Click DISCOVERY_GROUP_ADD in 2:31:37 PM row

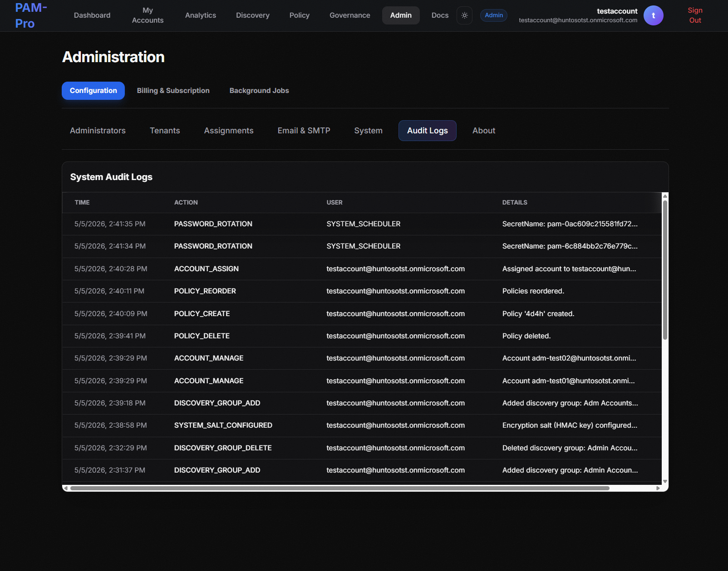click(217, 470)
